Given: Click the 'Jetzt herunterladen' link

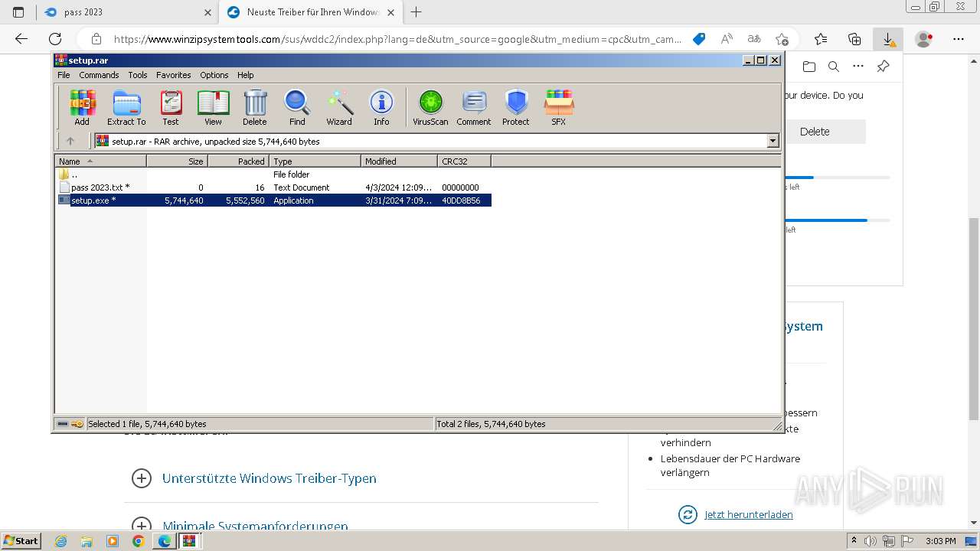Looking at the screenshot, I should pos(749,514).
